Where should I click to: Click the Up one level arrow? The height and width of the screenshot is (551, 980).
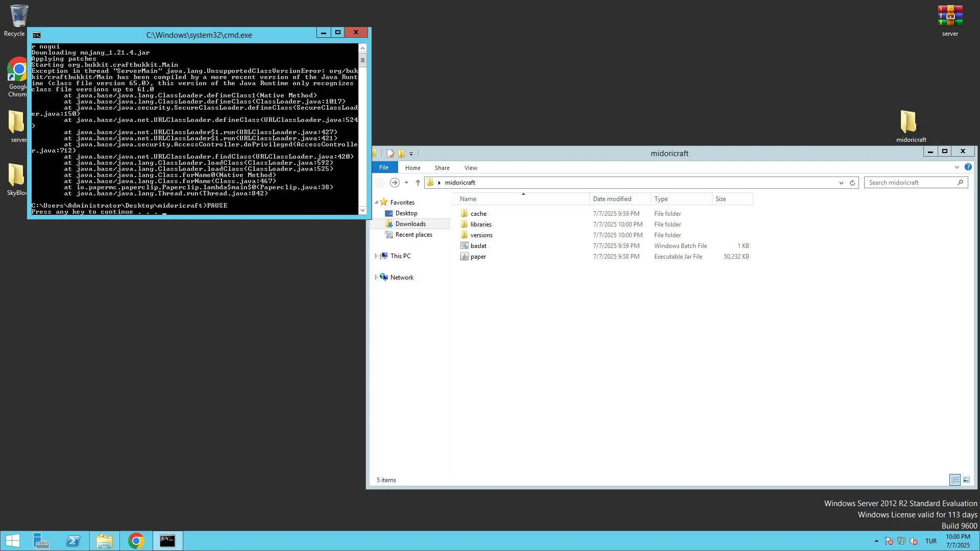coord(418,183)
